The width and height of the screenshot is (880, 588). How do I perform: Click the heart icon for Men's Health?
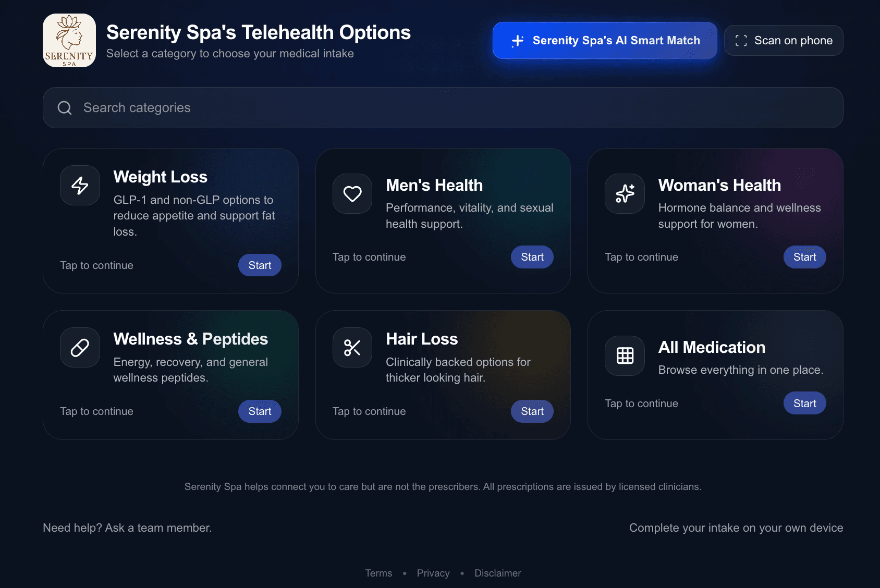(x=352, y=193)
